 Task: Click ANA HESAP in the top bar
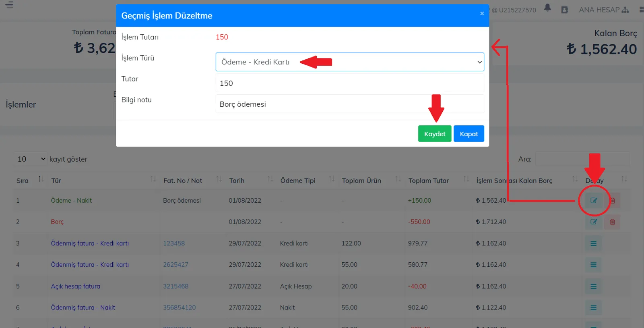click(599, 10)
